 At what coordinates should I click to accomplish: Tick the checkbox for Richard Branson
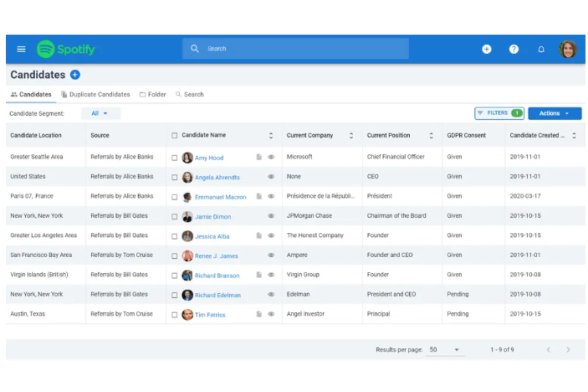coord(174,276)
